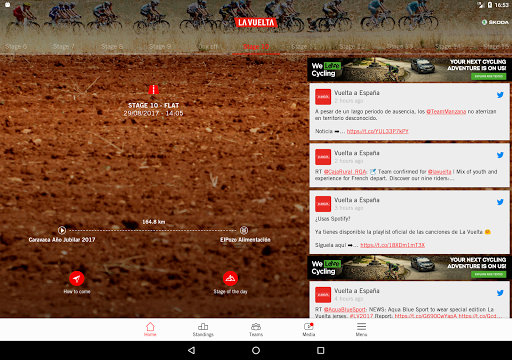Open the Home tab icon
The height and width of the screenshot is (360, 512).
tap(150, 326)
